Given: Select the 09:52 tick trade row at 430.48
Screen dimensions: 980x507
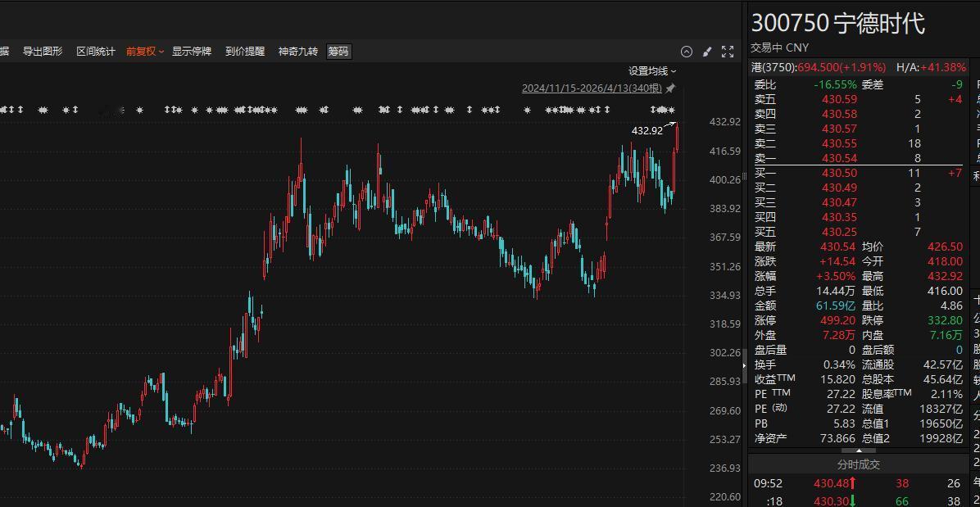Looking at the screenshot, I should (857, 483).
